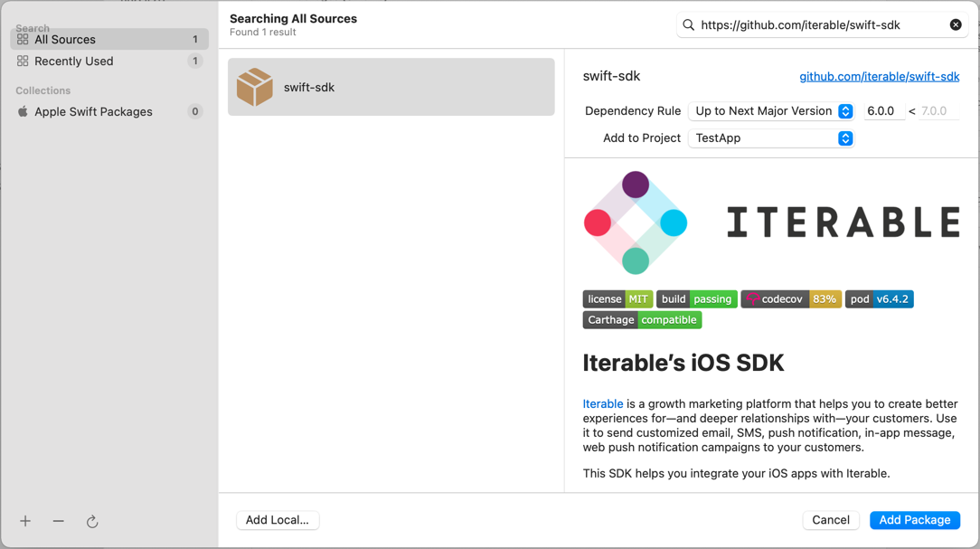The height and width of the screenshot is (549, 980).
Task: Clear the search field with the x icon
Action: [x=956, y=25]
